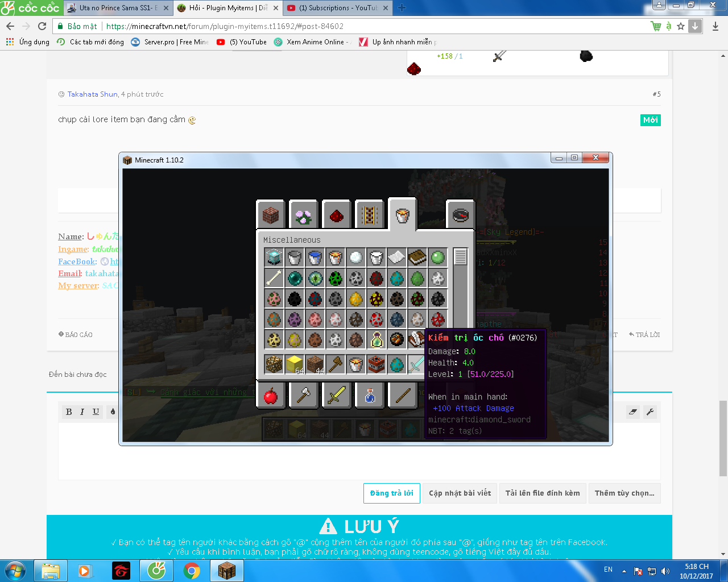Open the Thêm tùy chọn... options
The image size is (728, 582).
coord(624,493)
